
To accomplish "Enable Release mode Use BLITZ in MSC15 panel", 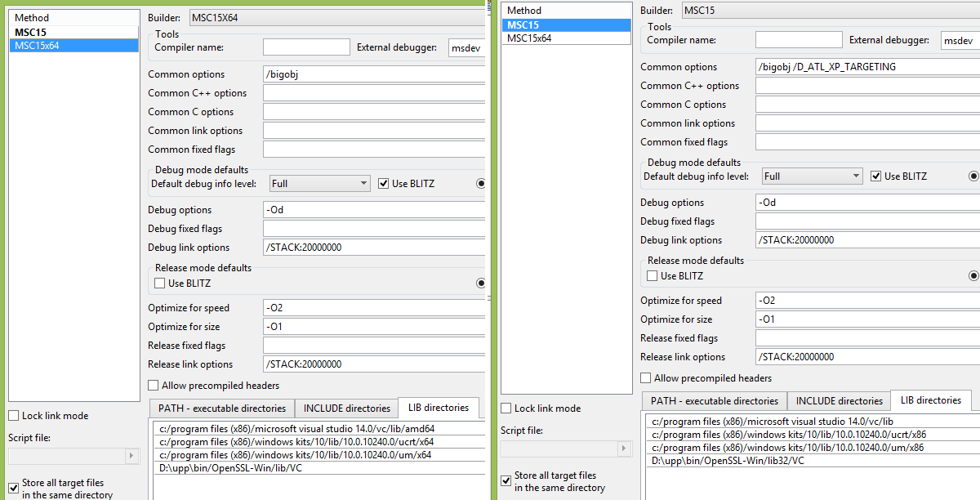I will 652,276.
